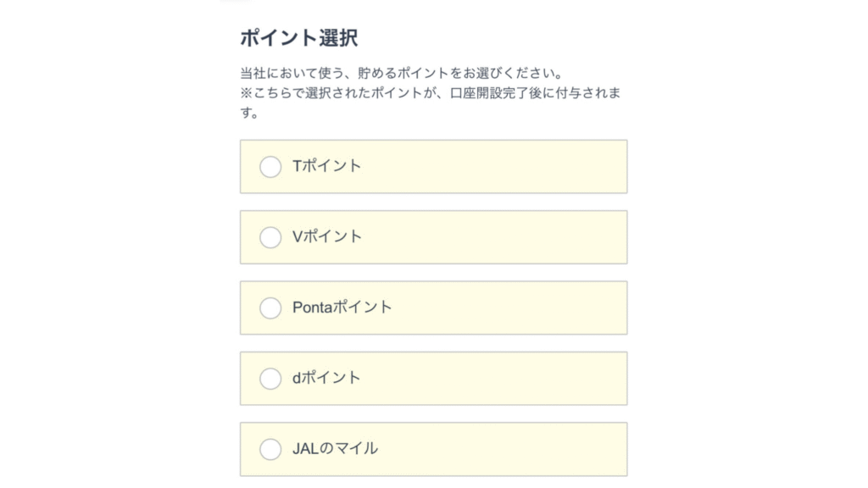The height and width of the screenshot is (488, 868).
Task: Choose the Pontaポイント radio circle
Action: (270, 308)
